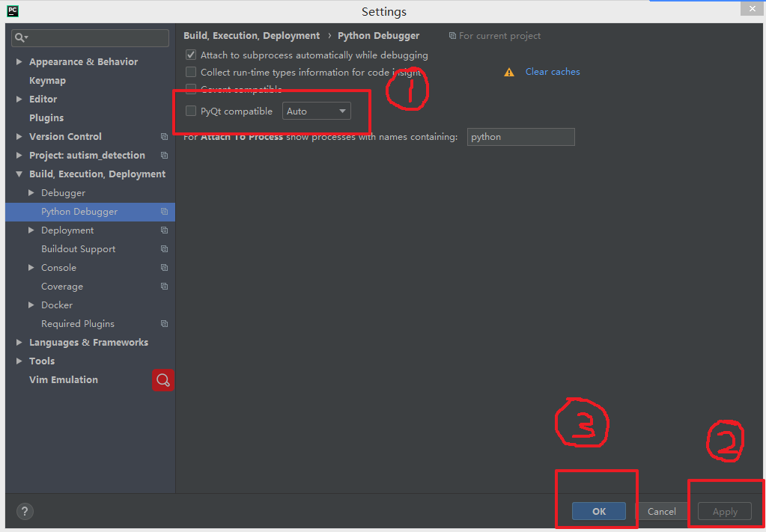
Task: Expand the Appearance & Behavior tree node
Action: (x=19, y=61)
